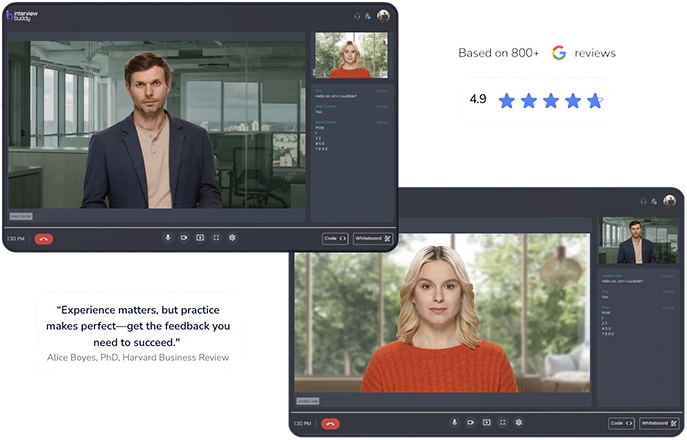Open profile avatar in the upper window header

tap(383, 16)
